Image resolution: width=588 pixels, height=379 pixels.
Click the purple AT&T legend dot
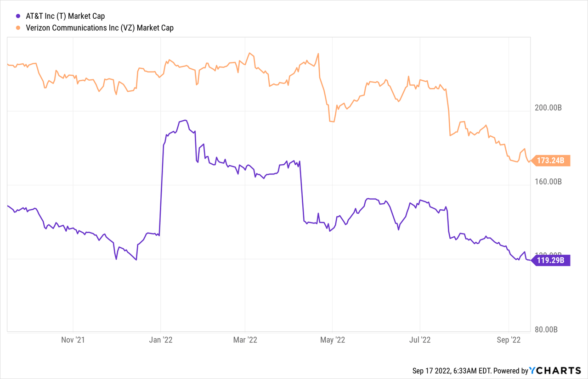coord(11,16)
